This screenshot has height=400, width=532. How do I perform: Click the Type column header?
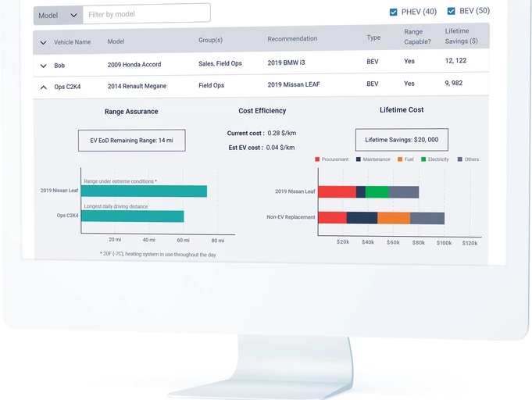(x=373, y=37)
